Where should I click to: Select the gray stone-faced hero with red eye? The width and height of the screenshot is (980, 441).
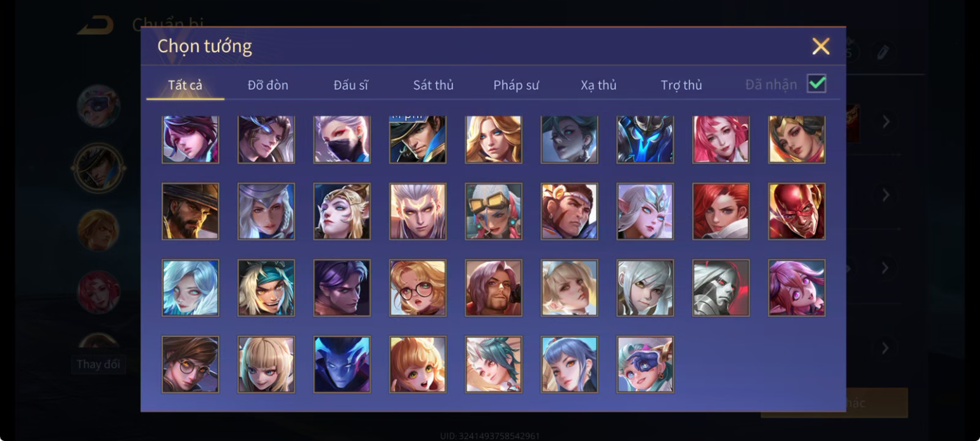(x=721, y=287)
